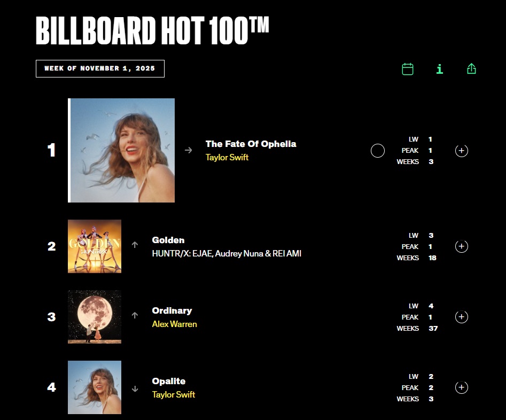This screenshot has height=420, width=506.
Task: Expand details for Opalite entry
Action: point(462,387)
